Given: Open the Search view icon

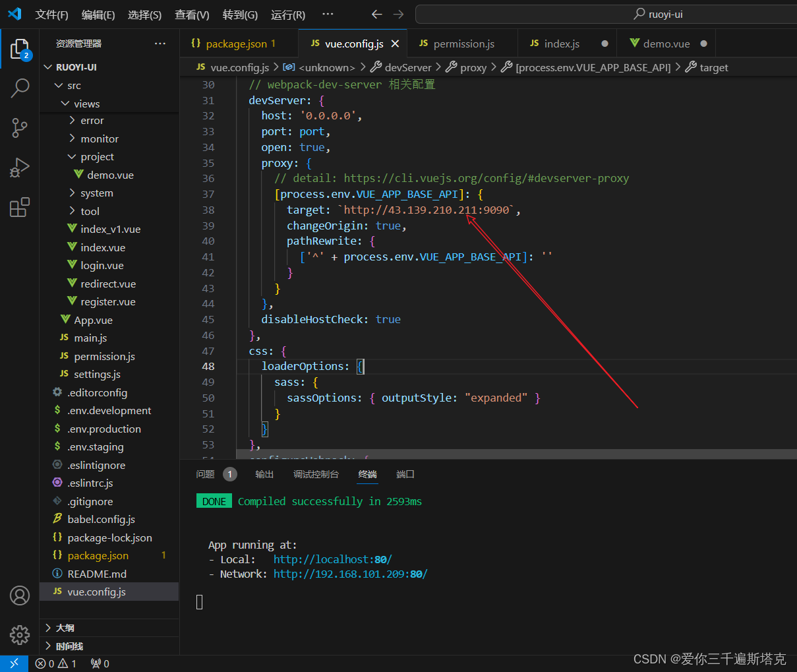Looking at the screenshot, I should click(20, 88).
